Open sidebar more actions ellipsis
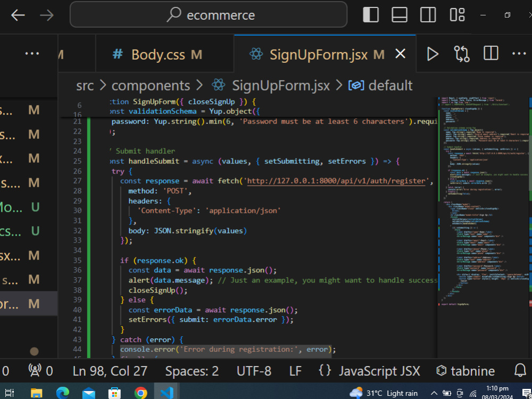The image size is (532, 399). (32, 54)
